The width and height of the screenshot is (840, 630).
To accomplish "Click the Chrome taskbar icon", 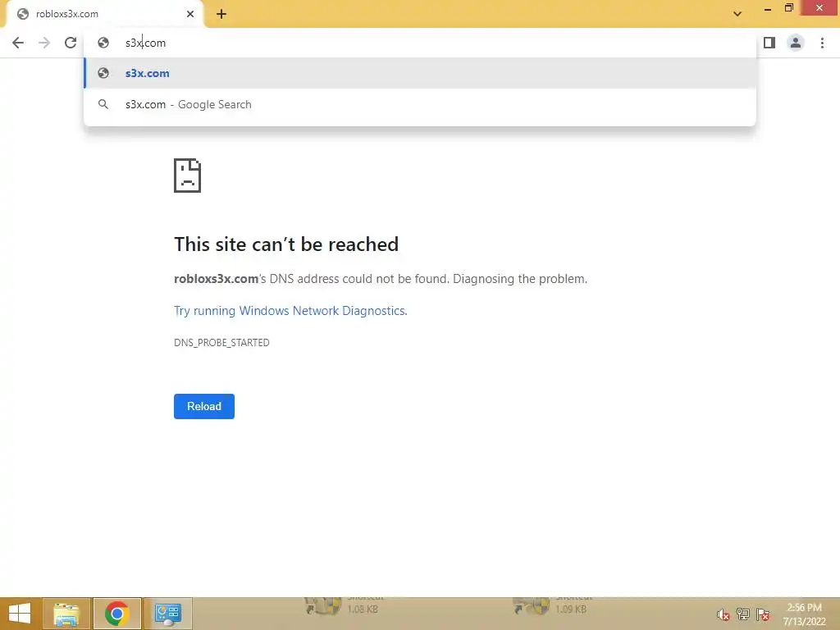I will click(116, 614).
